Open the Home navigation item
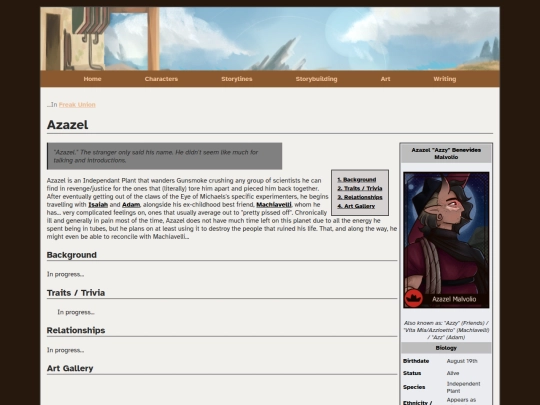Screen dimensions: 540x405 pos(92,79)
